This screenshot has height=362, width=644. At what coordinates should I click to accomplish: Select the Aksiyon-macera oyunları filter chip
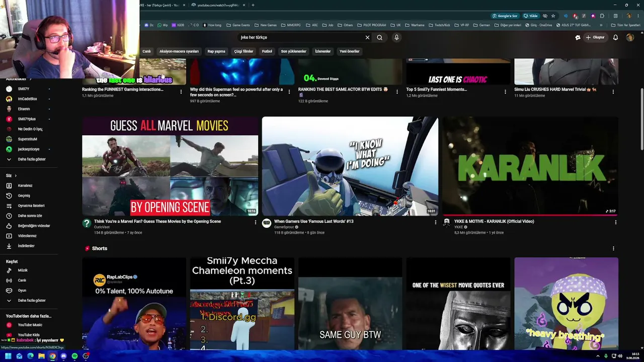point(179,51)
